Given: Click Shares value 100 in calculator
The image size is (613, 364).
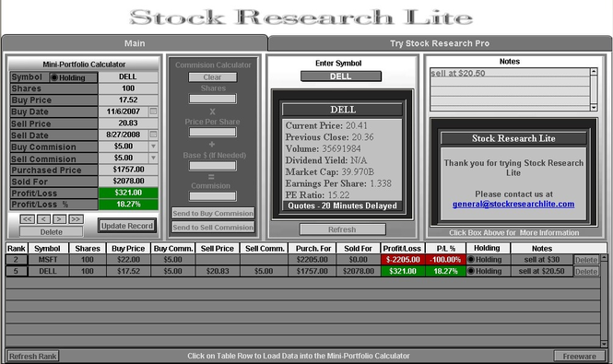Looking at the screenshot, I should [x=128, y=88].
